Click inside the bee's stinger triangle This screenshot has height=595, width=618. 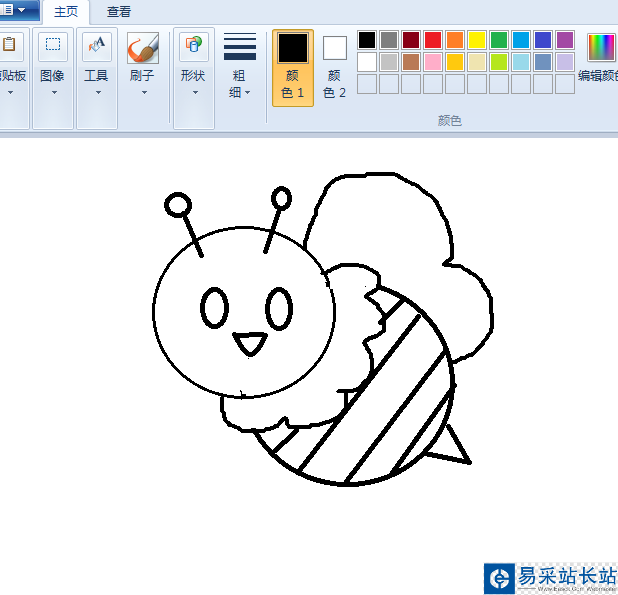451,447
